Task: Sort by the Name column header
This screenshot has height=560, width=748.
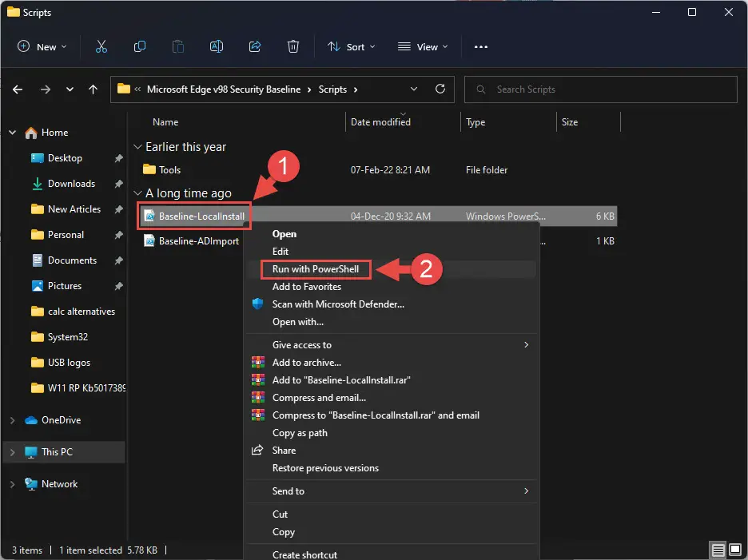Action: (165, 122)
